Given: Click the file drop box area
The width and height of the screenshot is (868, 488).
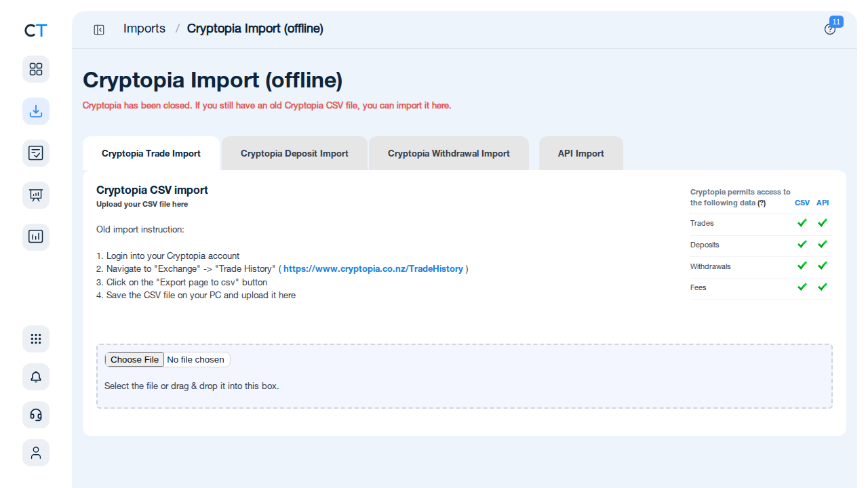Looking at the screenshot, I should tap(465, 376).
